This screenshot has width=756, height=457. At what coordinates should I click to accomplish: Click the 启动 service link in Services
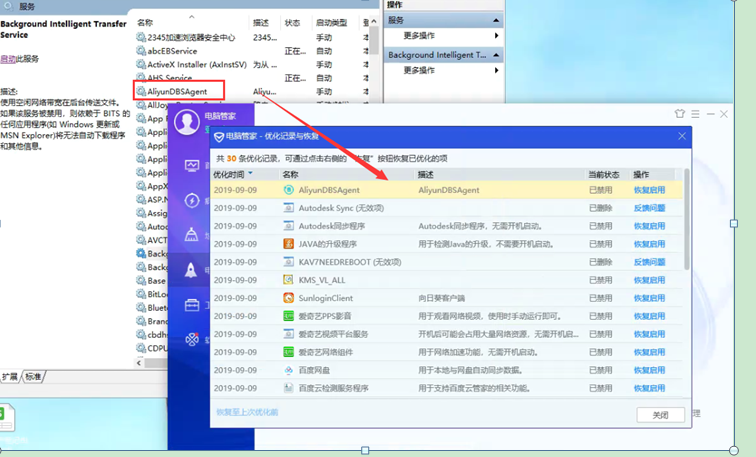(x=8, y=59)
